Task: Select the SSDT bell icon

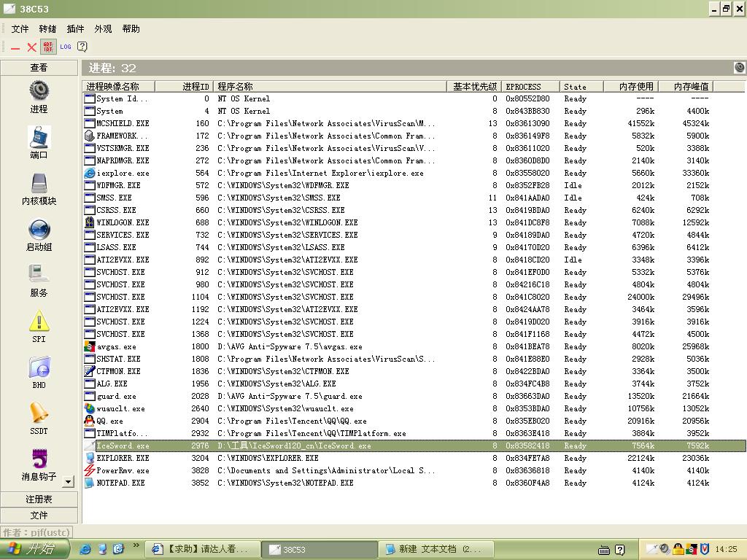Action: coord(39,413)
